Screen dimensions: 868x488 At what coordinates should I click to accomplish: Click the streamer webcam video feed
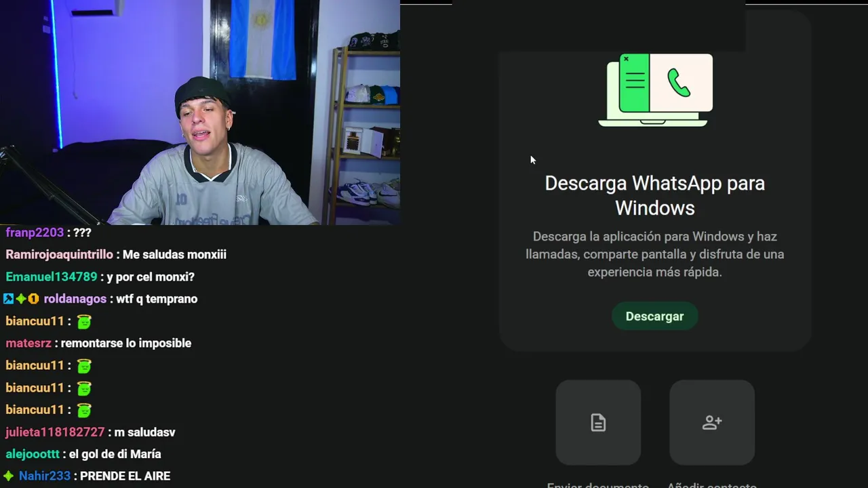(200, 113)
